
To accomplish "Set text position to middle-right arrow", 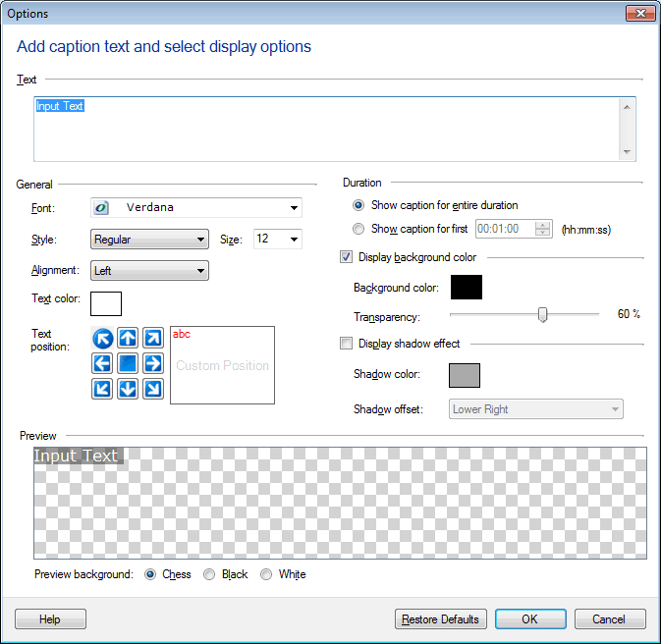I will tap(153, 364).
